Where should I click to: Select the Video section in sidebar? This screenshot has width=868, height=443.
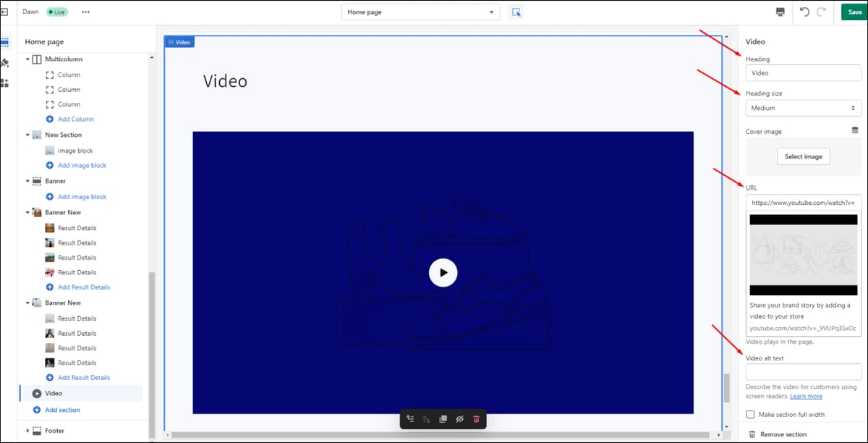pyautogui.click(x=81, y=393)
